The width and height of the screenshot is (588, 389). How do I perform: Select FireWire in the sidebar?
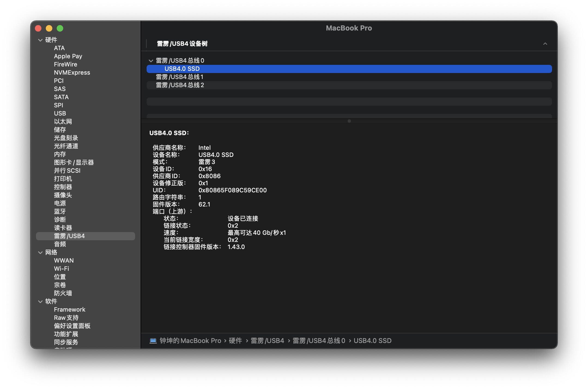click(x=65, y=65)
